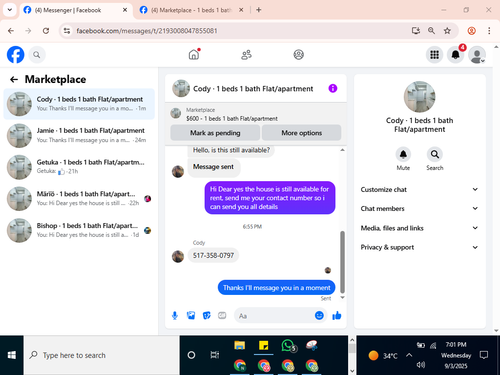Expand Chat members section
This screenshot has width=500, height=375.
pos(419,208)
